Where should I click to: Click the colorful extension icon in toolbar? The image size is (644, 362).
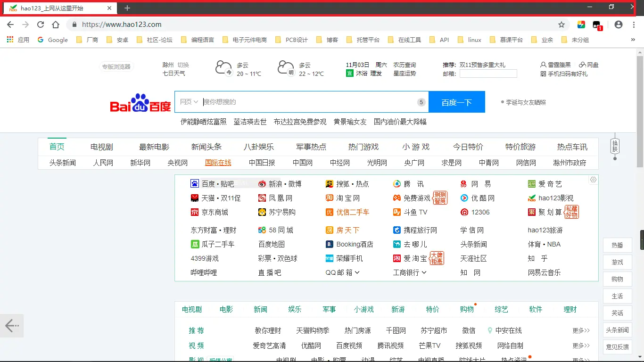click(x=581, y=25)
